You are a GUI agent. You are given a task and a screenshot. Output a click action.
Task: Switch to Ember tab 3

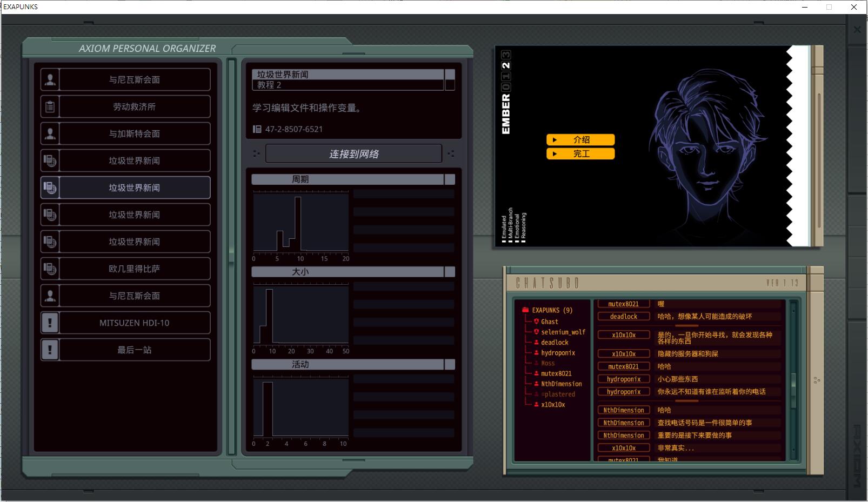coord(506,55)
